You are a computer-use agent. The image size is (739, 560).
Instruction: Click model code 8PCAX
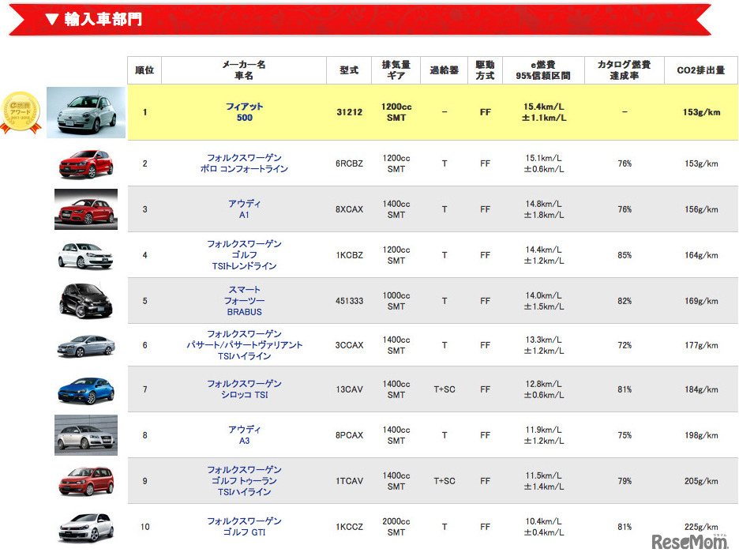349,435
